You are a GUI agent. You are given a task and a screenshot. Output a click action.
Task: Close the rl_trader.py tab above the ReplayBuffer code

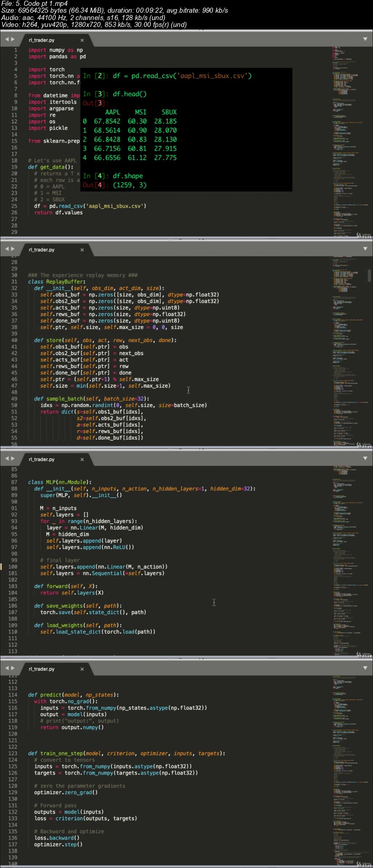[x=82, y=250]
